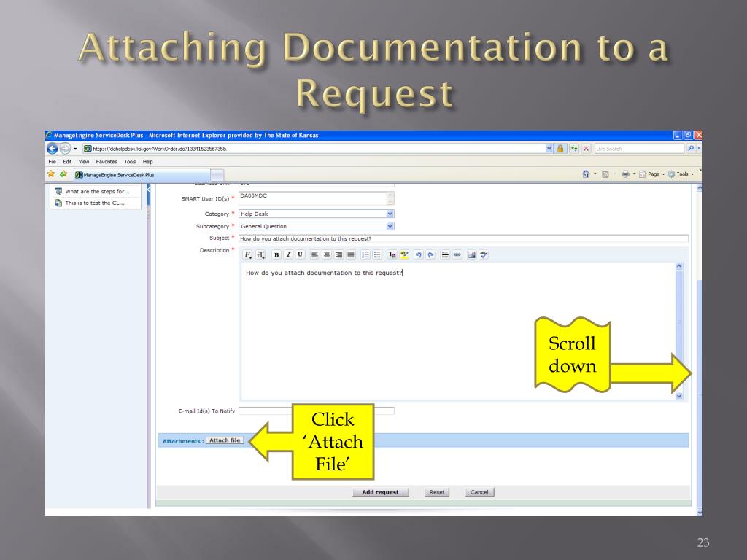Undo the last edit in Description

(x=418, y=254)
